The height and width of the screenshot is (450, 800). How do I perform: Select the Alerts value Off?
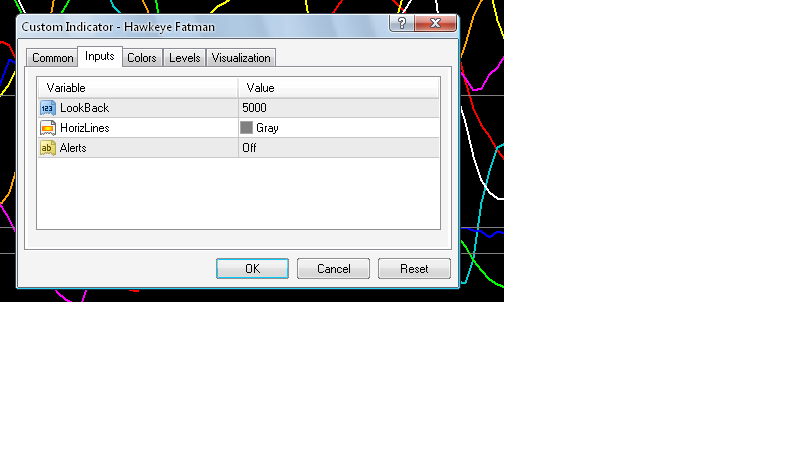coord(250,148)
